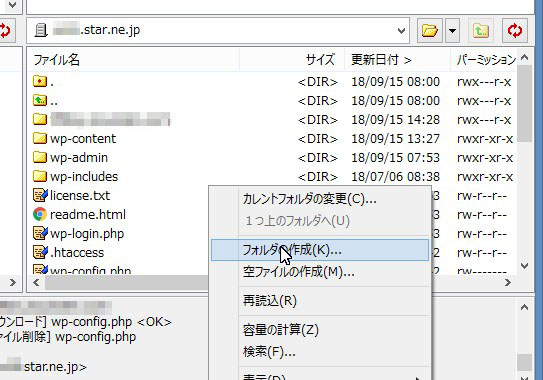
Task: Click wp-admin permission rwxr-xr-x
Action: [485, 158]
